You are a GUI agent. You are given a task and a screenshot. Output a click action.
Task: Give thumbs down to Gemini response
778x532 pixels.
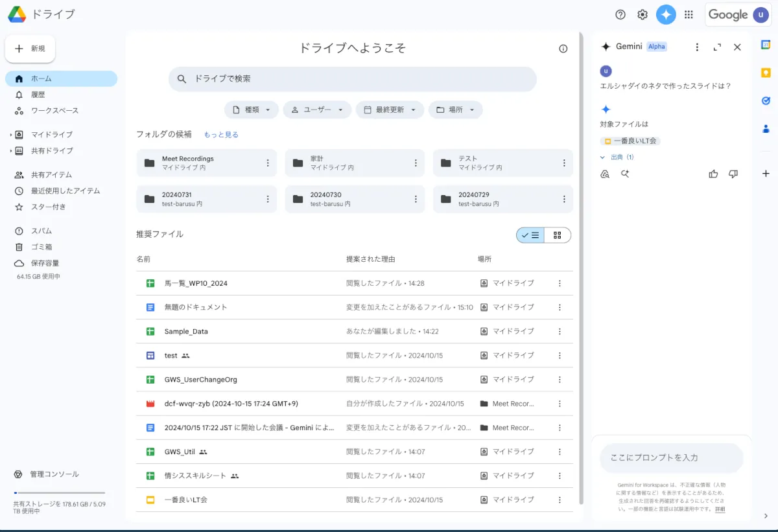[x=733, y=174]
